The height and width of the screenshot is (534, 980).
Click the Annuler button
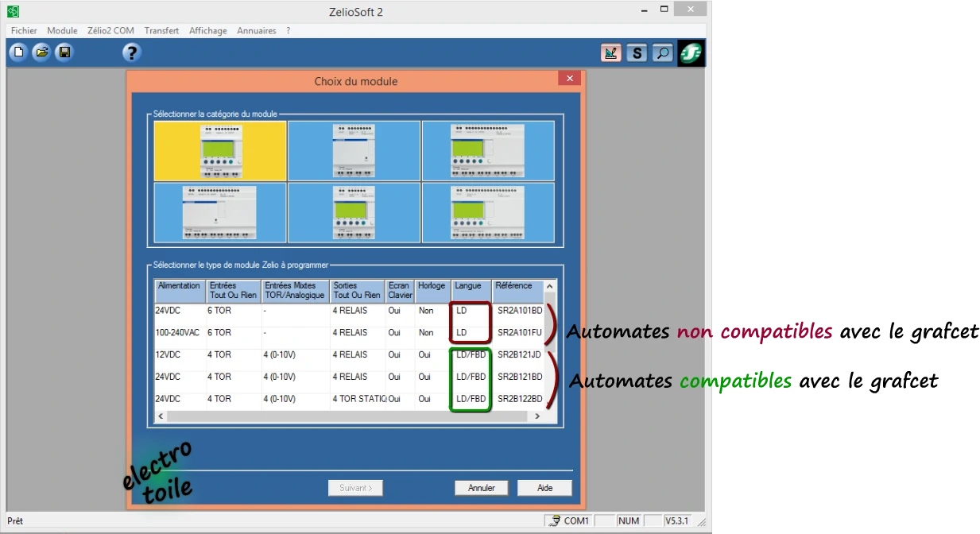482,488
